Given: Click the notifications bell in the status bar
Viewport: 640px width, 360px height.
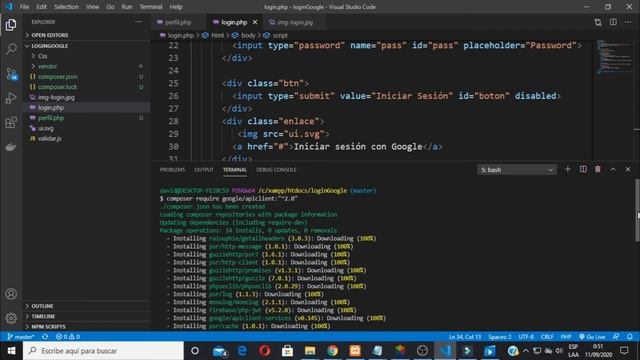Looking at the screenshot, I should click(630, 337).
